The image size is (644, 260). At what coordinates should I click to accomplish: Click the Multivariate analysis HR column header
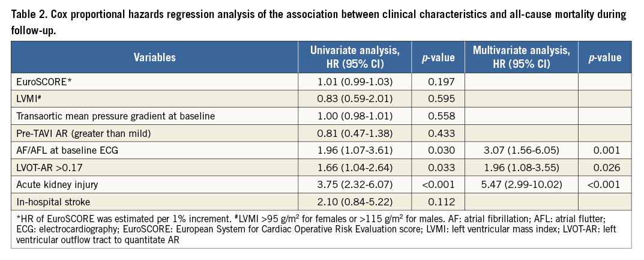521,58
